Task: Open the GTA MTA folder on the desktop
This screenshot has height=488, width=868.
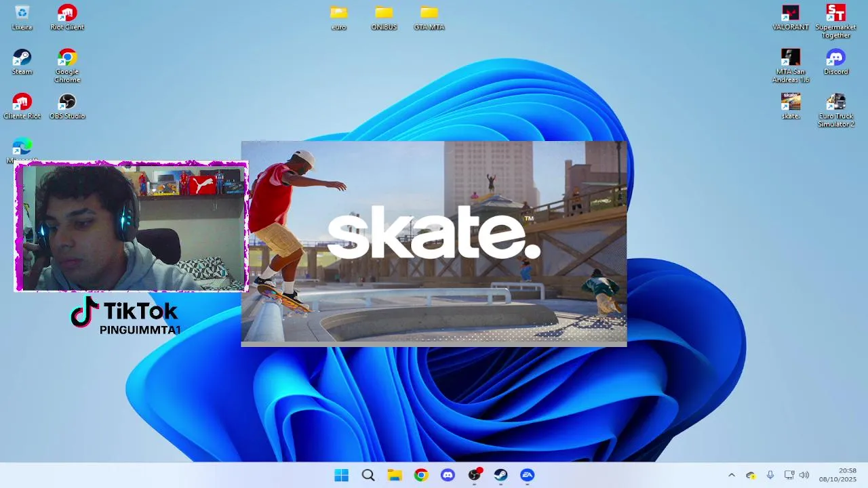Action: point(429,18)
